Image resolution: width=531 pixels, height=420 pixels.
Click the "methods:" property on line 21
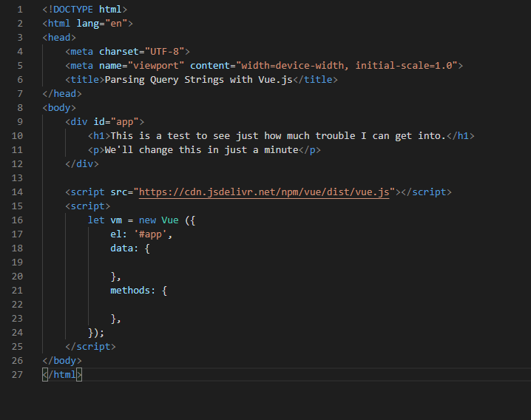tap(133, 291)
